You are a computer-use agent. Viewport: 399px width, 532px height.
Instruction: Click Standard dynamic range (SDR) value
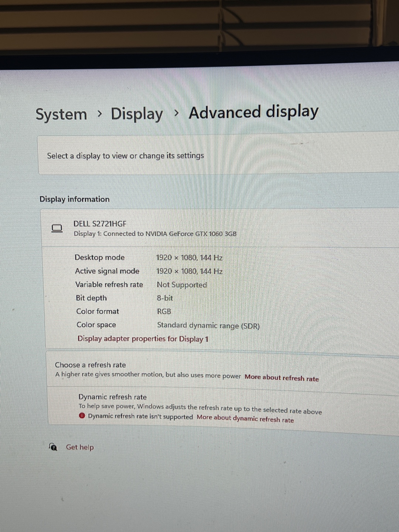coord(208,325)
